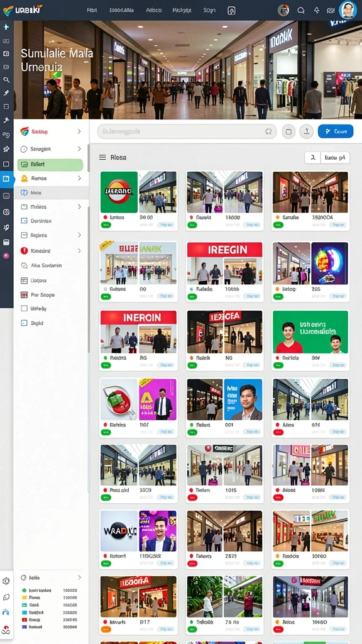The image size is (362, 644).
Task: Open the Aiaca top navigation item
Action: point(154,10)
